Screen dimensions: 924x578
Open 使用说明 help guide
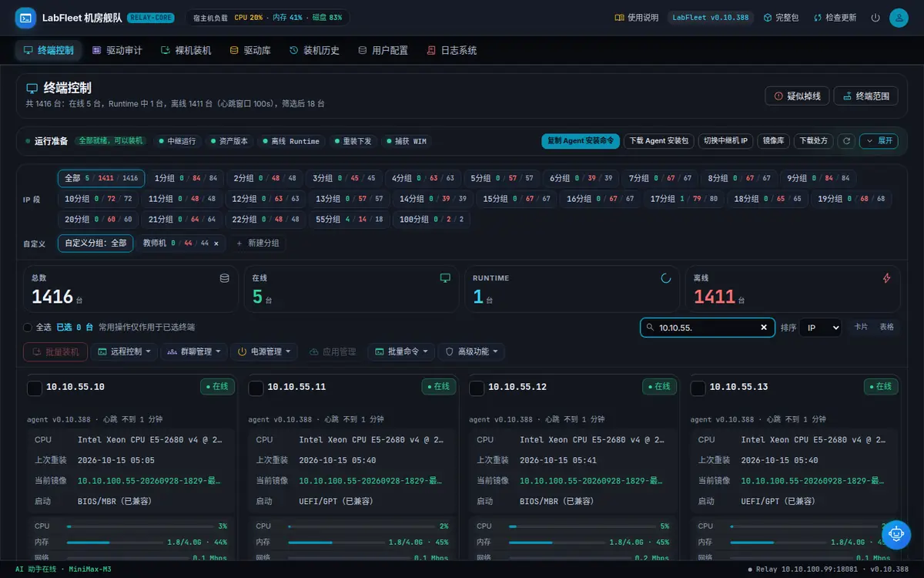pos(637,18)
